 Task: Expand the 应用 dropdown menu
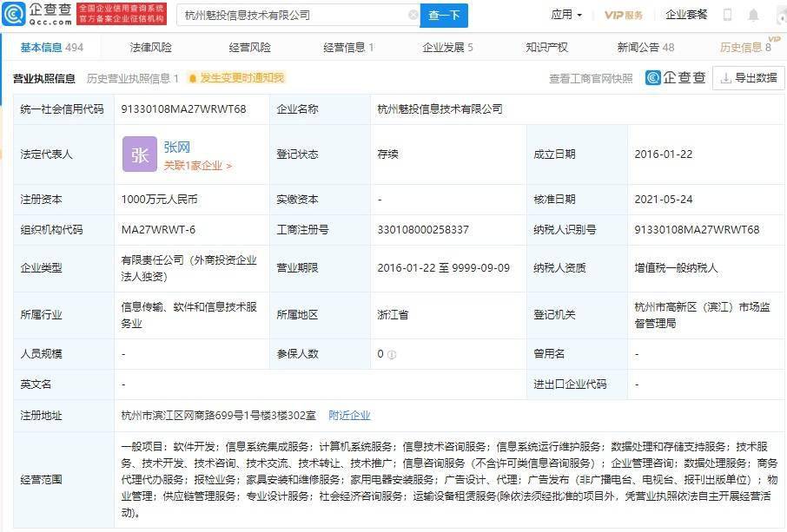(x=566, y=15)
